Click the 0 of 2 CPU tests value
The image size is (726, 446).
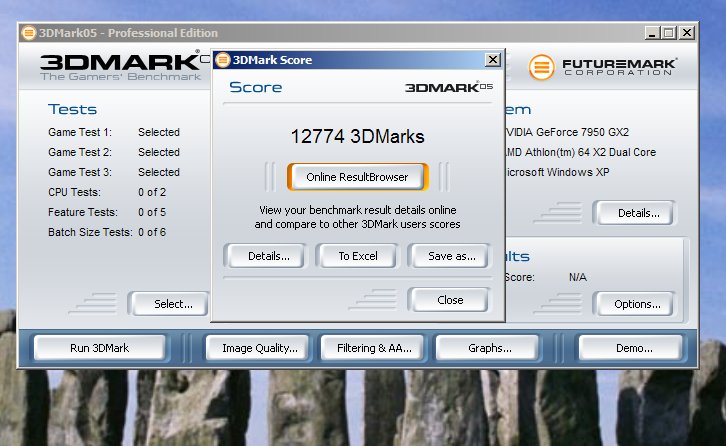[152, 192]
